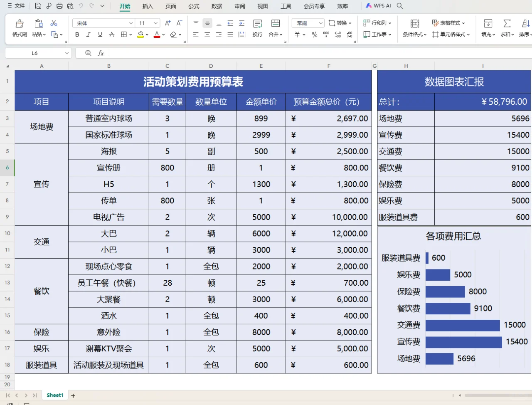
Task: Open the font size dropdown showing 11
Action: (155, 23)
